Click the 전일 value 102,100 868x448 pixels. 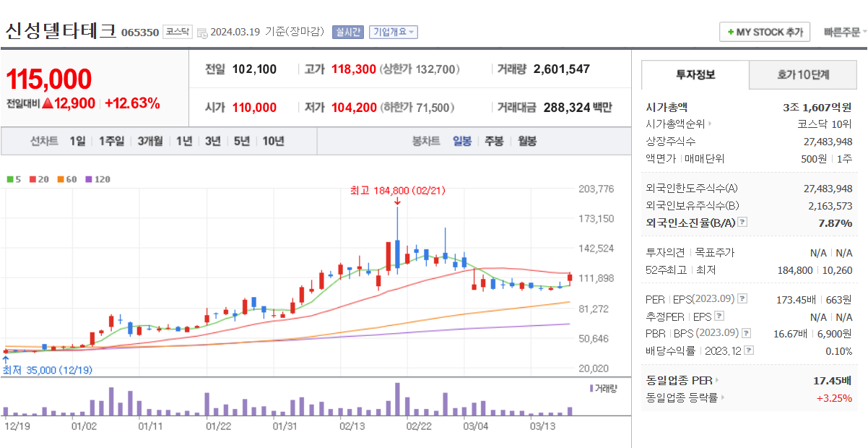(x=254, y=69)
